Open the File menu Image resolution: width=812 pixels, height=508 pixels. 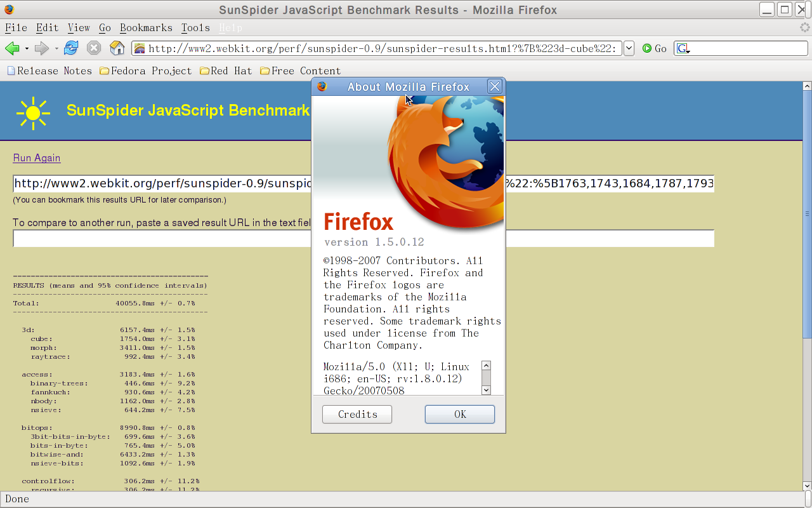pos(16,28)
